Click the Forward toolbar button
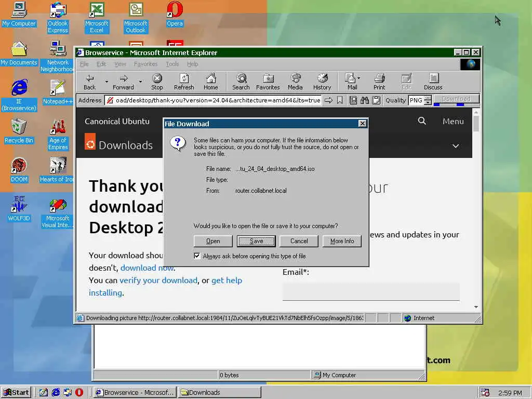 pos(123,82)
